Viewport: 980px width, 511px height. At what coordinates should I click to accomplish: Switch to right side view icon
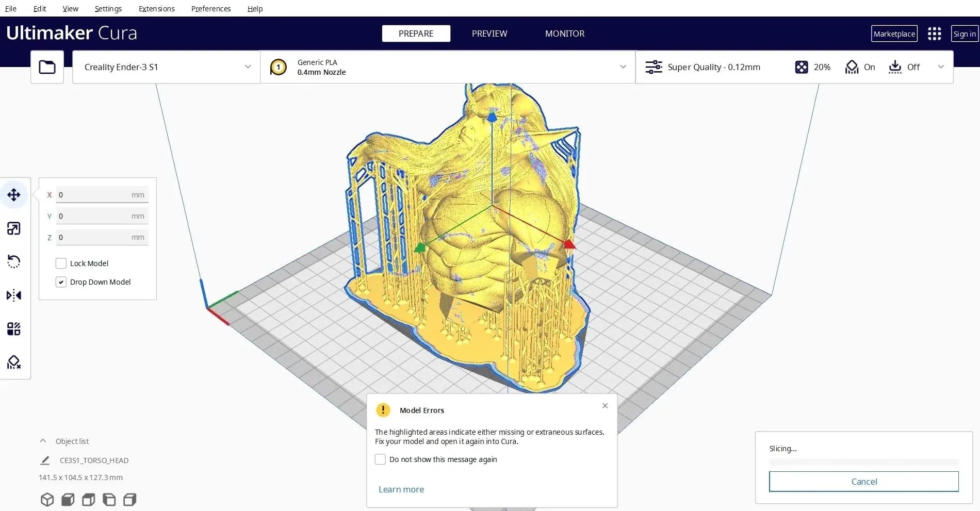tap(129, 500)
